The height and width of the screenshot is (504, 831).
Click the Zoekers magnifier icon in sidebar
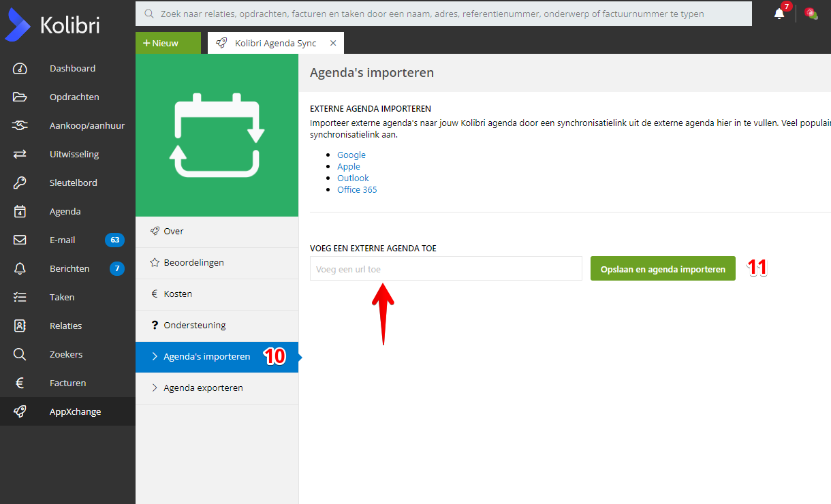(x=20, y=354)
